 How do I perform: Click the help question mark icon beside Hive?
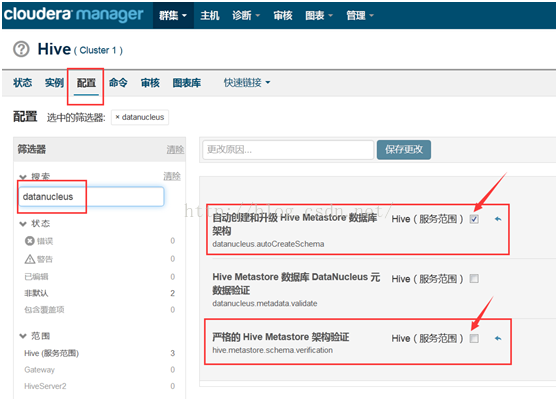[x=21, y=49]
